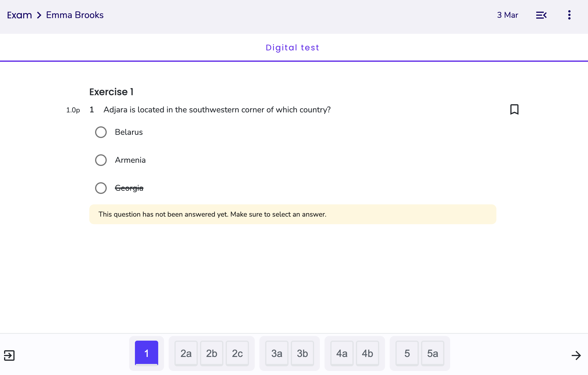The width and height of the screenshot is (588, 375).
Task: Select question 1 in the bottom navigator
Action: coord(147,353)
